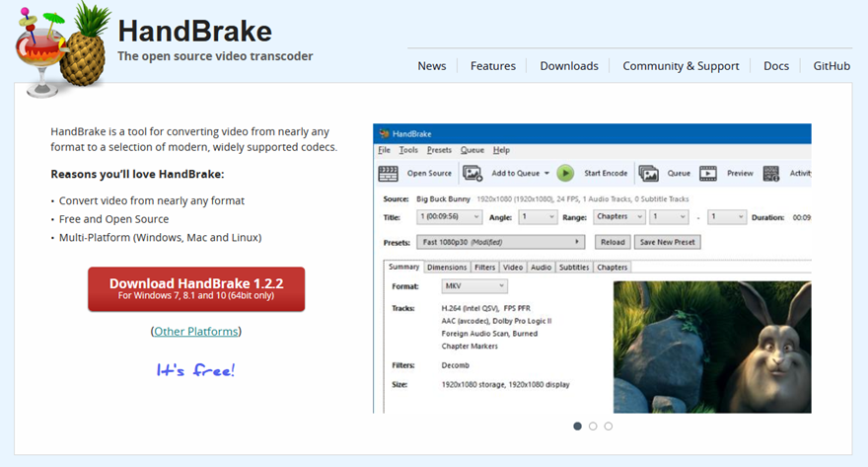Click the Open Source film clapper icon
Screen dimensions: 868x467
(x=389, y=173)
